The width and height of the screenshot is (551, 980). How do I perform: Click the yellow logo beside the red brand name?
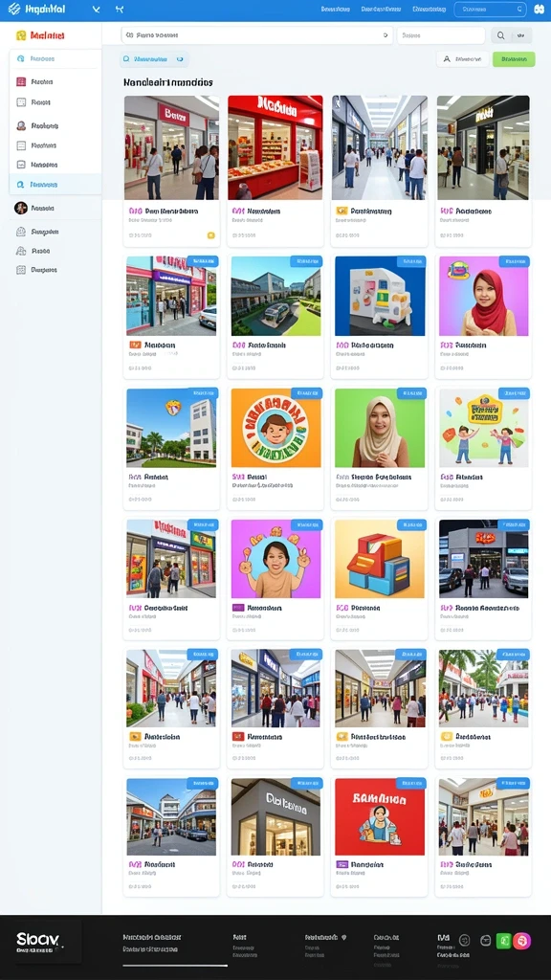(21, 35)
